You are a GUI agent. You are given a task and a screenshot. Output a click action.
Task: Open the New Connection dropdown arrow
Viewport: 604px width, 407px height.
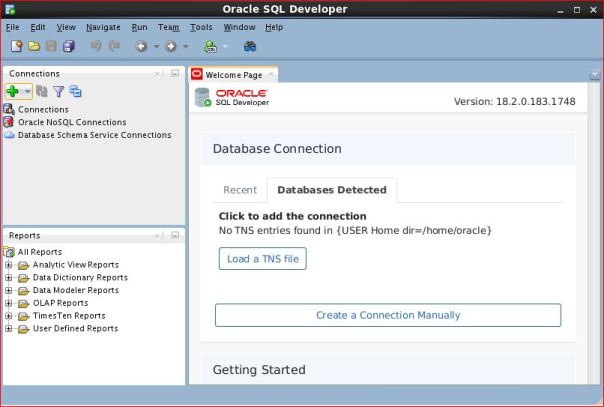[27, 92]
